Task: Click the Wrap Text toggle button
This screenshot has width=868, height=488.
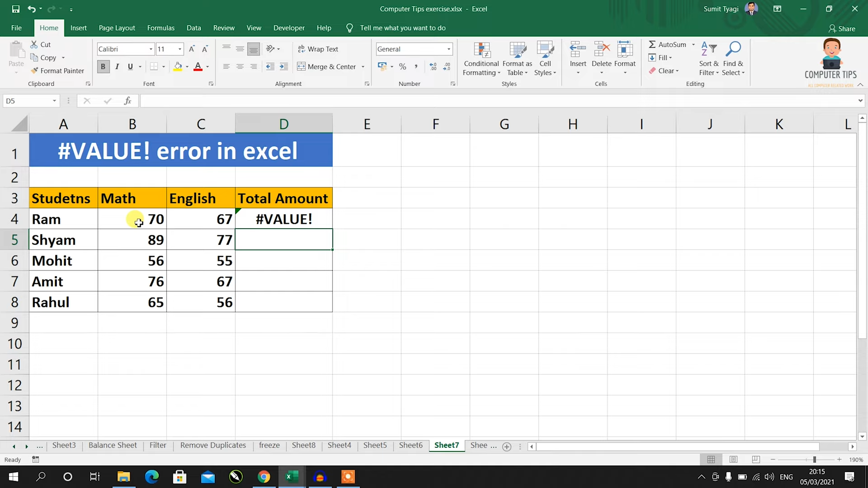Action: (318, 48)
